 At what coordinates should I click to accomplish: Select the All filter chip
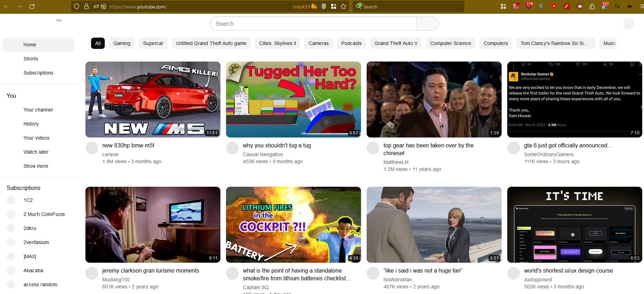click(x=98, y=43)
